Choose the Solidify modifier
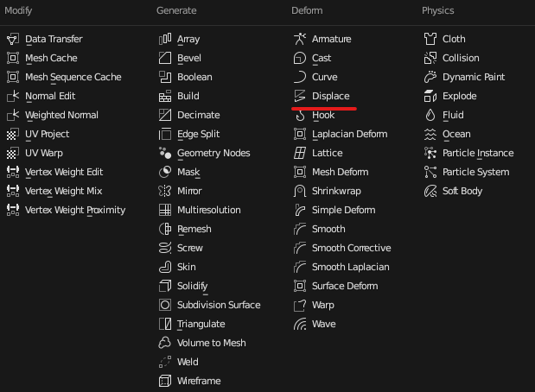Viewport: 535px width, 392px height. (x=194, y=286)
